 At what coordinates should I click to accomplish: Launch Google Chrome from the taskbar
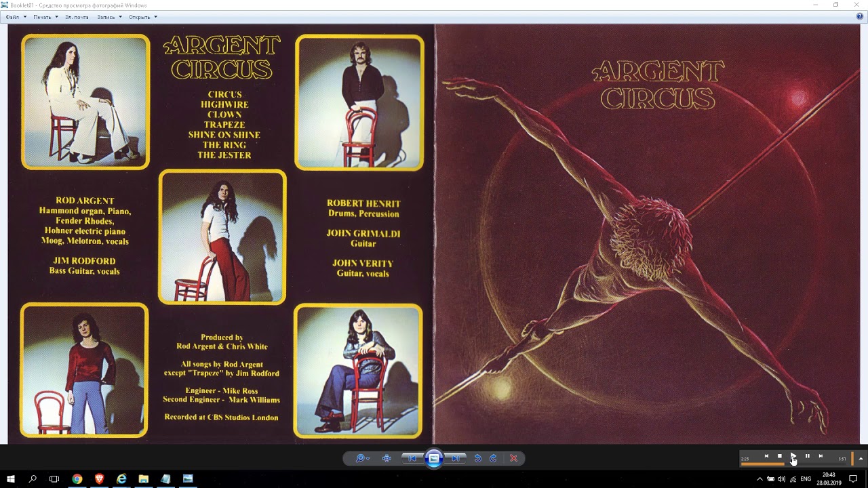77,479
